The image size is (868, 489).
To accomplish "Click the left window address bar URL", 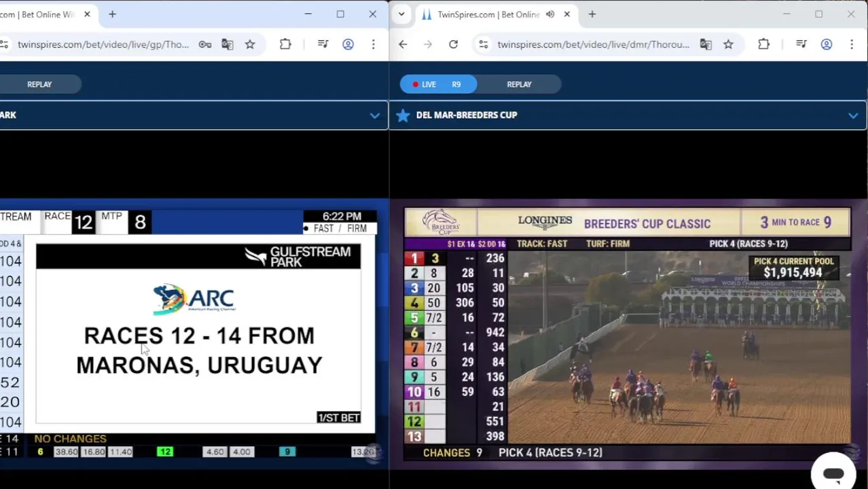I will [103, 45].
